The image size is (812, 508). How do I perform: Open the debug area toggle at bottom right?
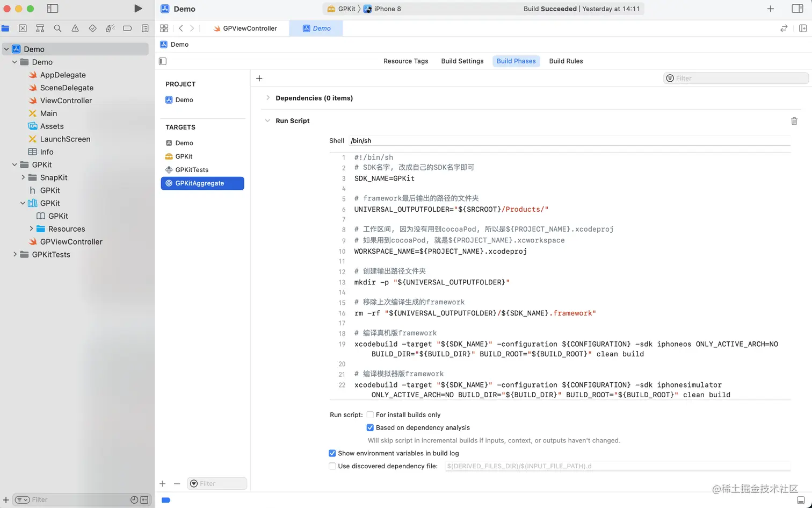tap(801, 500)
